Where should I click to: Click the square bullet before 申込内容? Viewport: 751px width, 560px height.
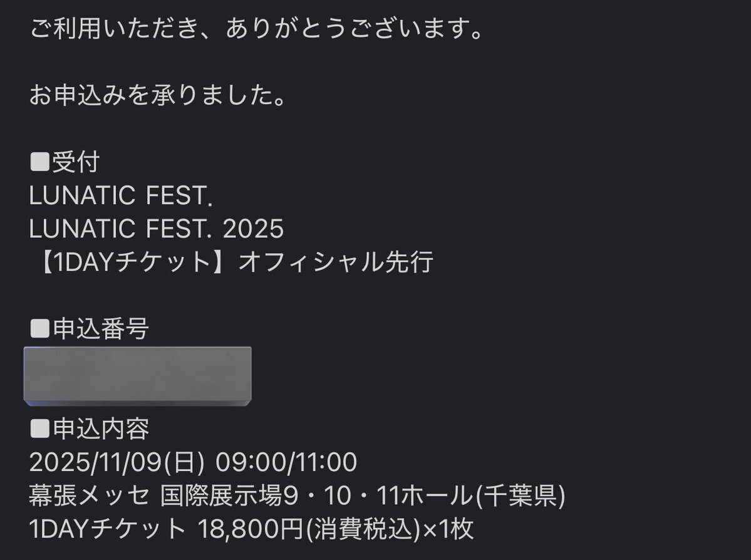click(39, 428)
